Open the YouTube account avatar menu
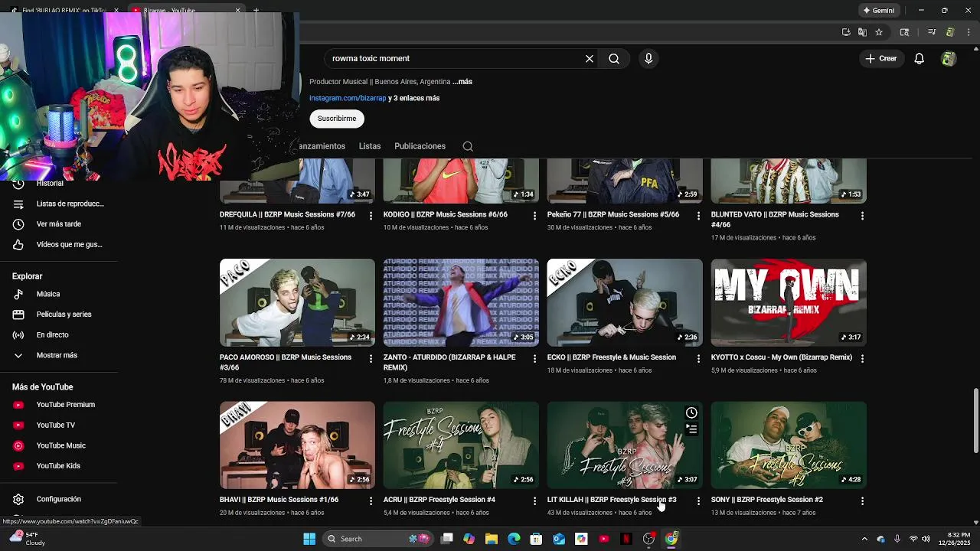This screenshot has width=980, height=551. click(949, 59)
